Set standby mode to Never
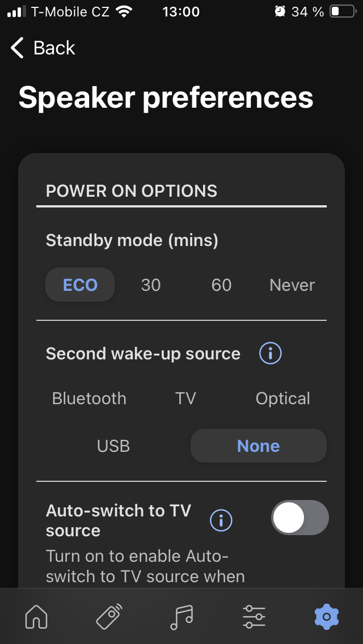The height and width of the screenshot is (644, 363). point(292,285)
